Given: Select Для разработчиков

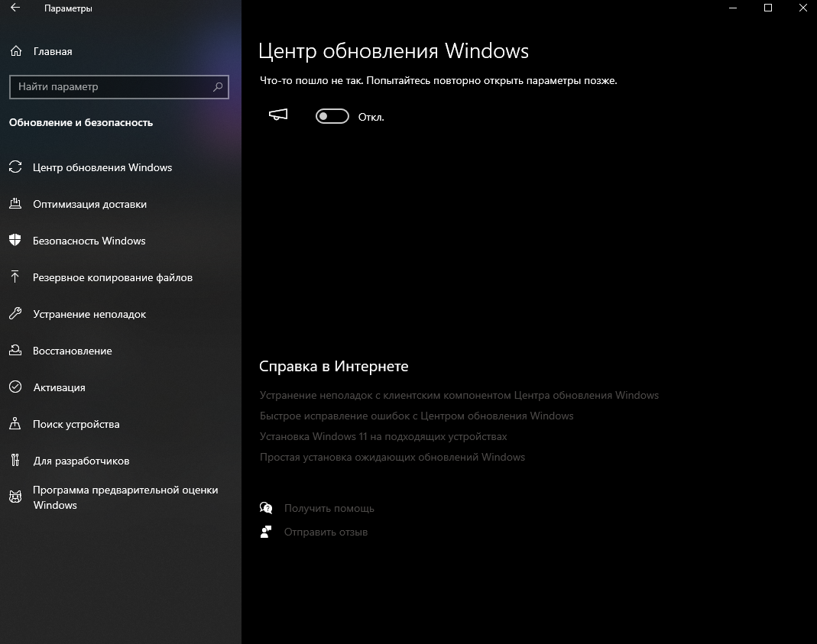Looking at the screenshot, I should [81, 461].
